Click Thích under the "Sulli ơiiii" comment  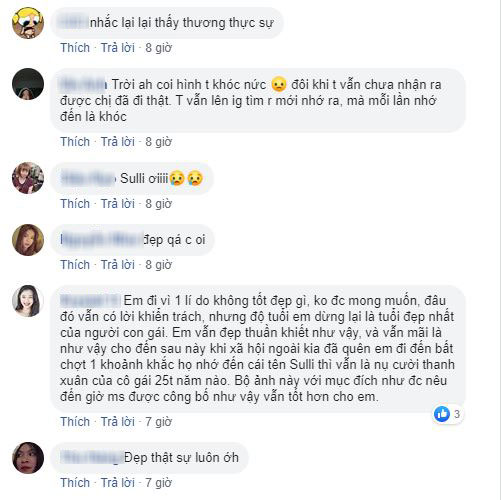pos(75,203)
